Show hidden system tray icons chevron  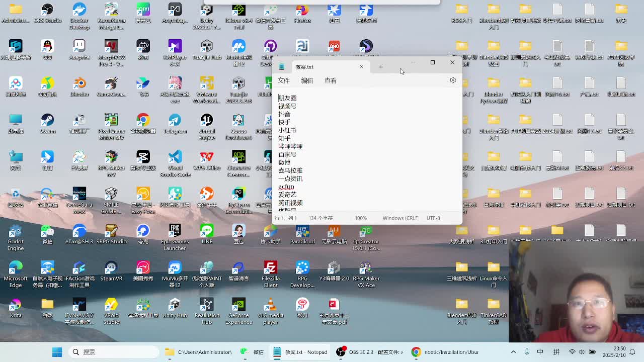point(513,352)
